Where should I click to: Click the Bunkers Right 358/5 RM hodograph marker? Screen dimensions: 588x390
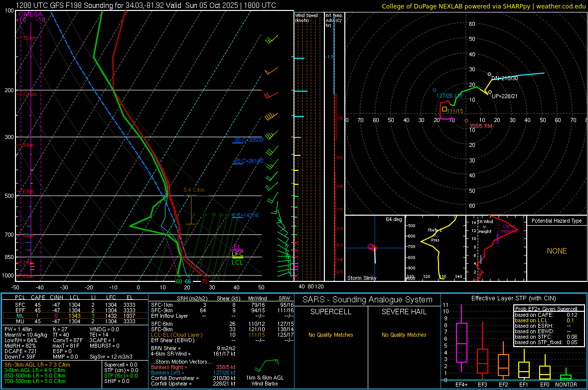pyautogui.click(x=466, y=121)
